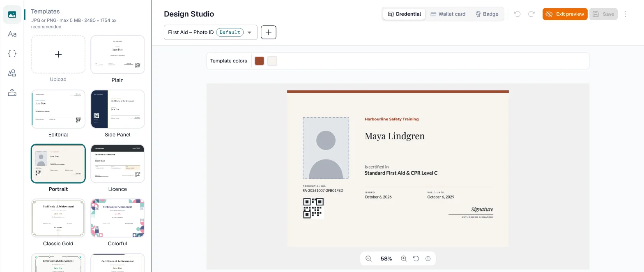644x272 pixels.
Task: Open the text tool sidebar icon
Action: (12, 34)
